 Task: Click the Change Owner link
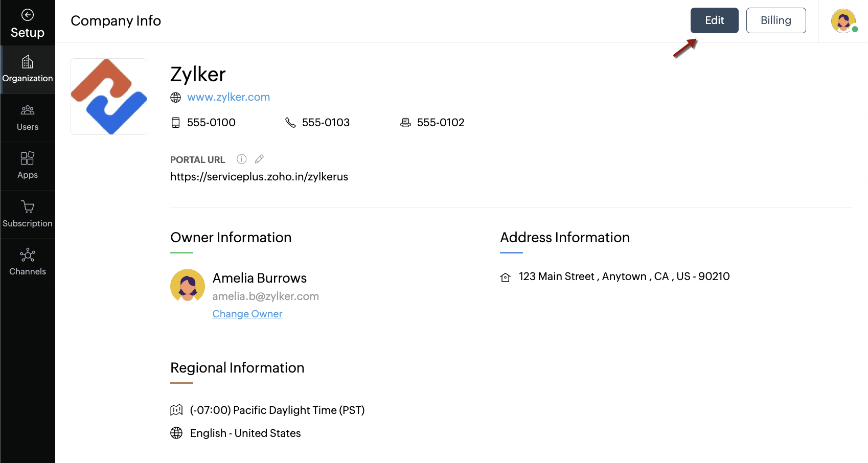pyautogui.click(x=247, y=314)
